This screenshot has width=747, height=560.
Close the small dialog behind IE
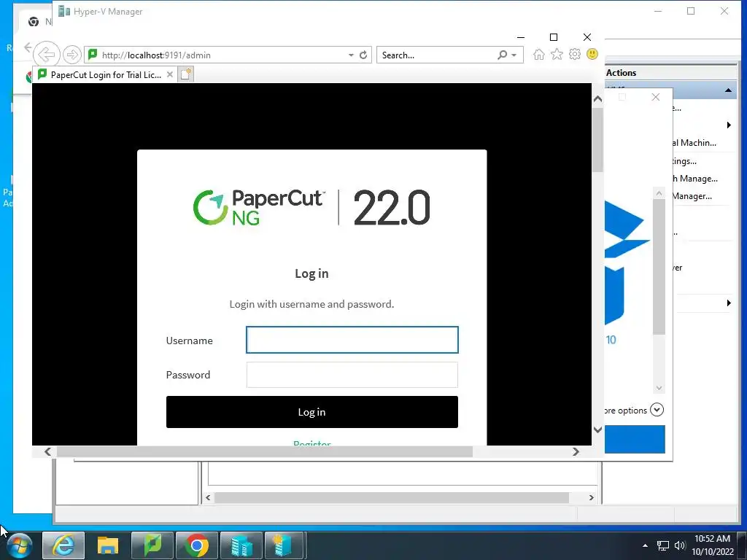[656, 97]
